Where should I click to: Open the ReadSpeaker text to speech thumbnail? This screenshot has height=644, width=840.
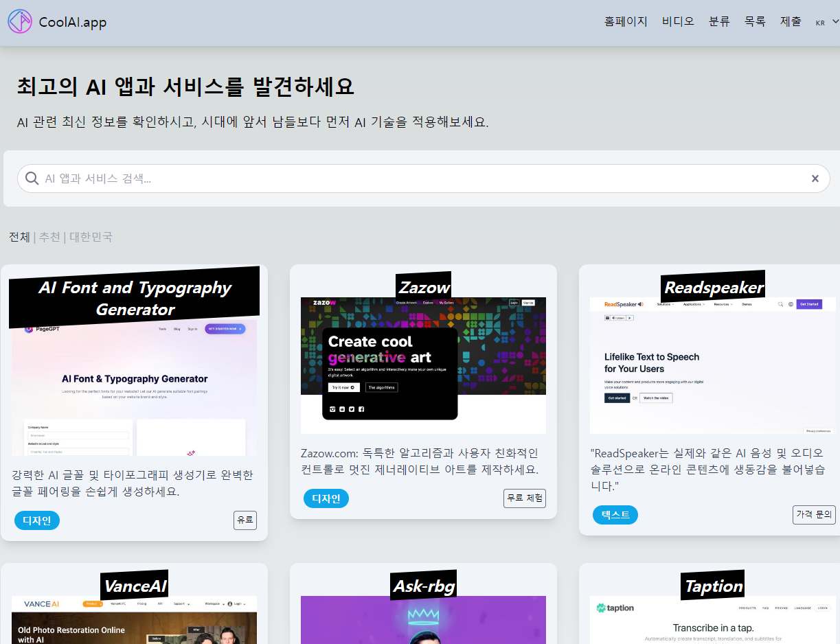point(713,365)
